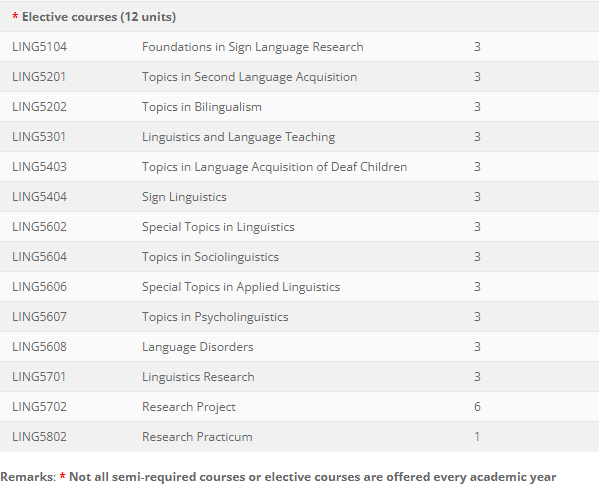
Task: Click the 1 unit value for LING5802
Action: (x=477, y=437)
